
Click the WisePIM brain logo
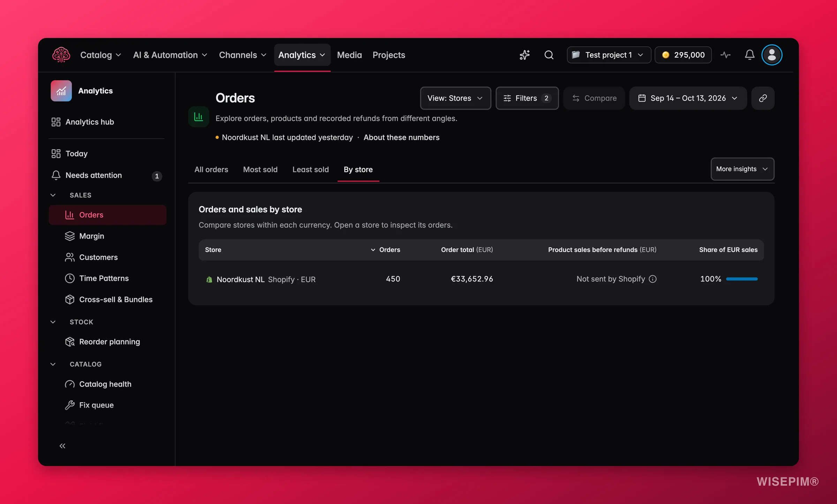pos(61,55)
